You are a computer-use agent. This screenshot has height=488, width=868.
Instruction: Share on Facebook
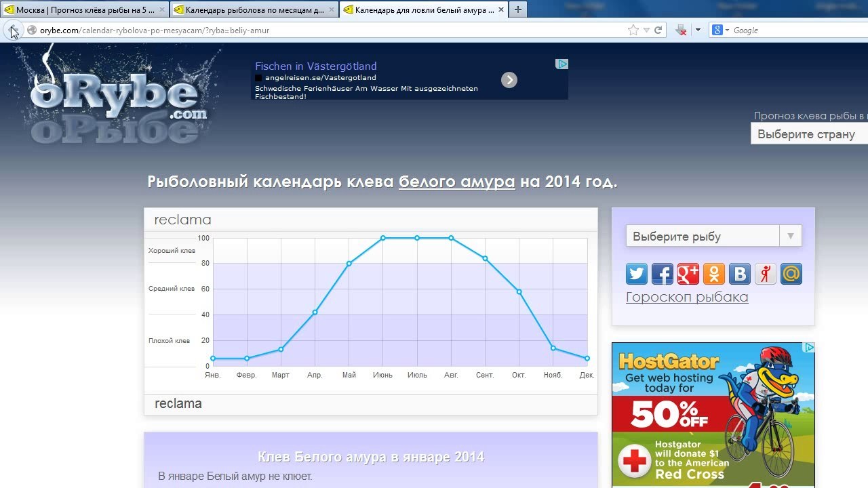[x=663, y=274]
